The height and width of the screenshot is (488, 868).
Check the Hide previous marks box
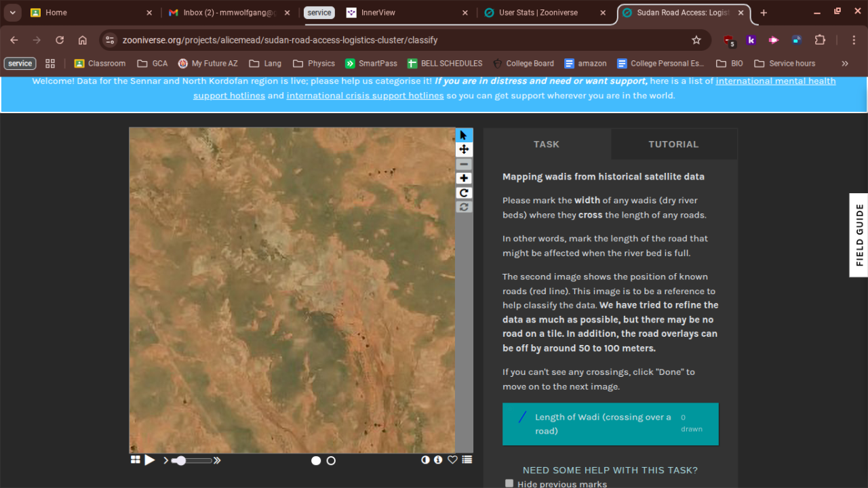pos(509,483)
